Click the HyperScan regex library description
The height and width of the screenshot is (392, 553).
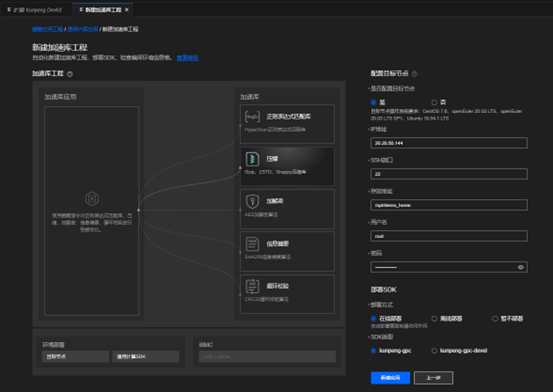pos(275,129)
